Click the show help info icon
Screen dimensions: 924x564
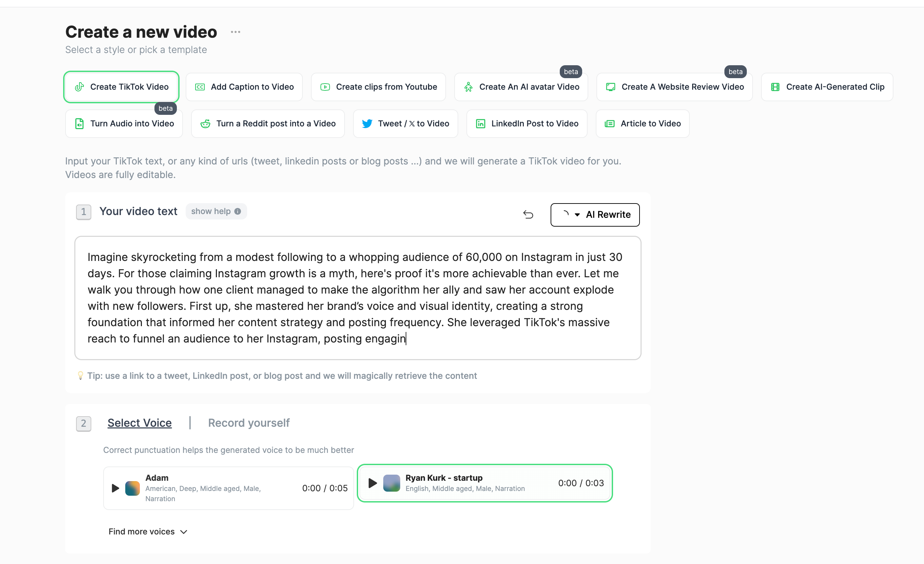pyautogui.click(x=238, y=211)
